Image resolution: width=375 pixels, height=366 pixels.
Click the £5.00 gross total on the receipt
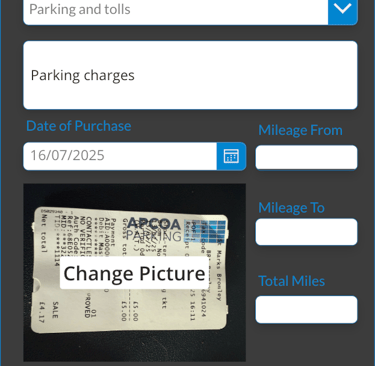pos(123,311)
